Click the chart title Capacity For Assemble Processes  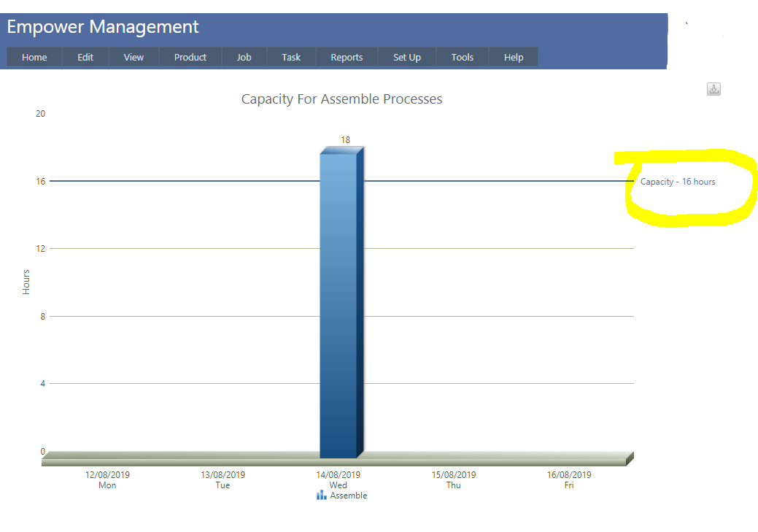(x=341, y=99)
